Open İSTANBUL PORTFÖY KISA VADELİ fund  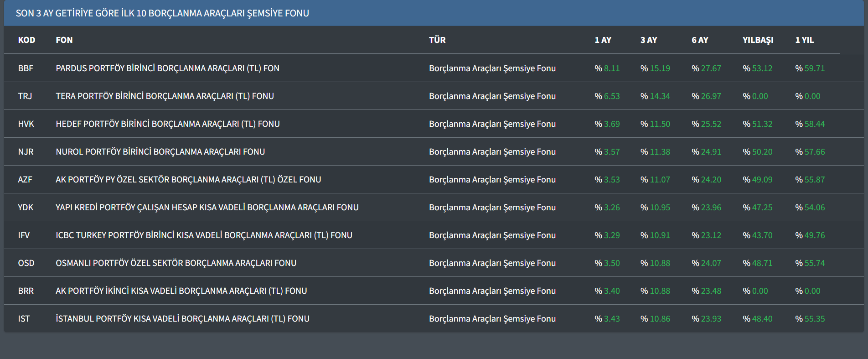(x=182, y=319)
